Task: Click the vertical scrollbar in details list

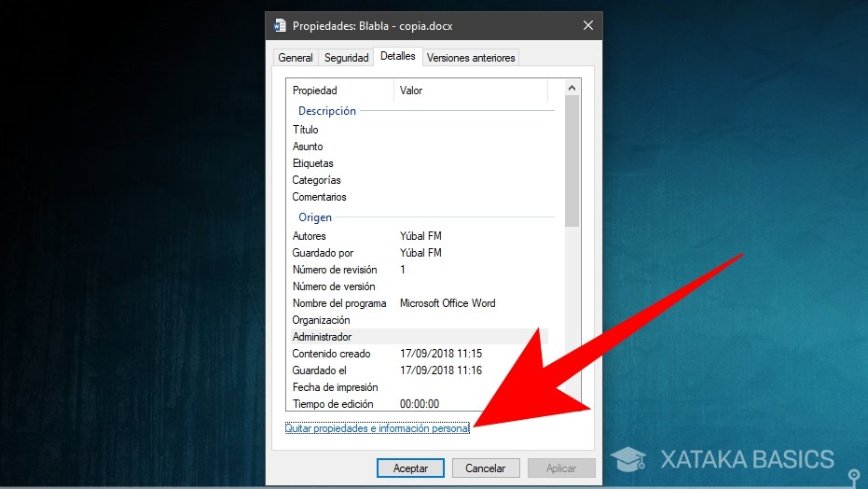Action: [x=572, y=159]
